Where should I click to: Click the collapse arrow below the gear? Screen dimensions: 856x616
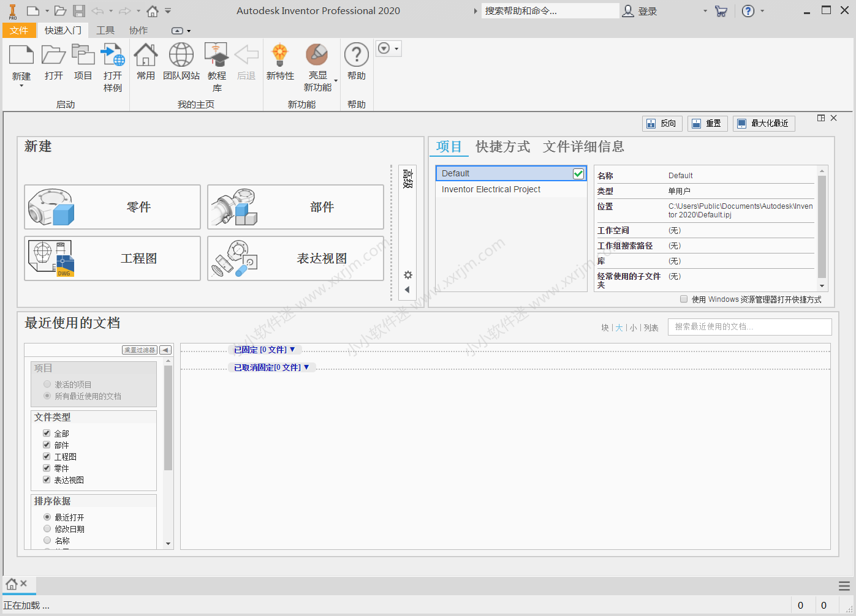tap(407, 290)
